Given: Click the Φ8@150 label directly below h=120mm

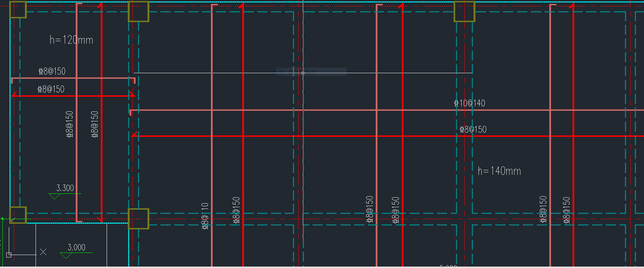Looking at the screenshot, I should tap(52, 71).
